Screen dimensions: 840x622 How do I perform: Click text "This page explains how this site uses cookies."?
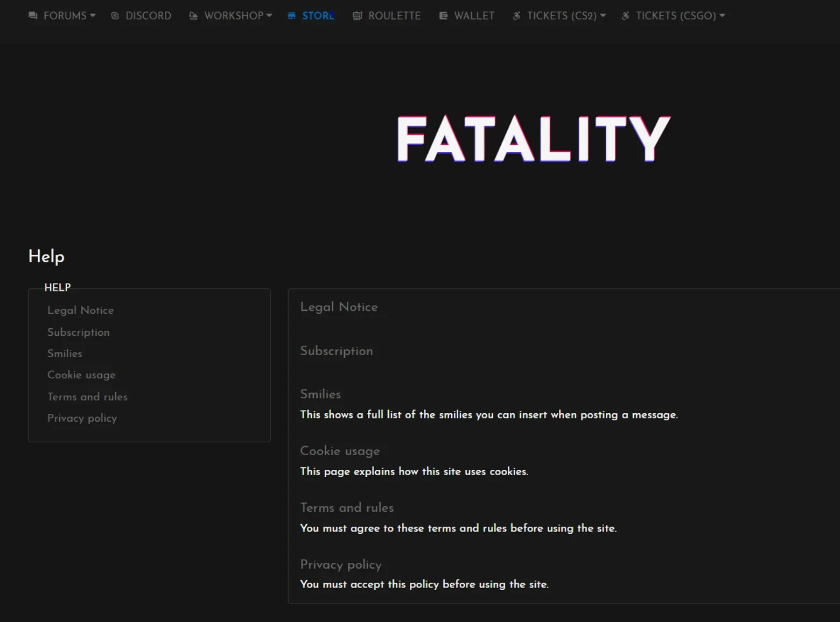coord(414,471)
